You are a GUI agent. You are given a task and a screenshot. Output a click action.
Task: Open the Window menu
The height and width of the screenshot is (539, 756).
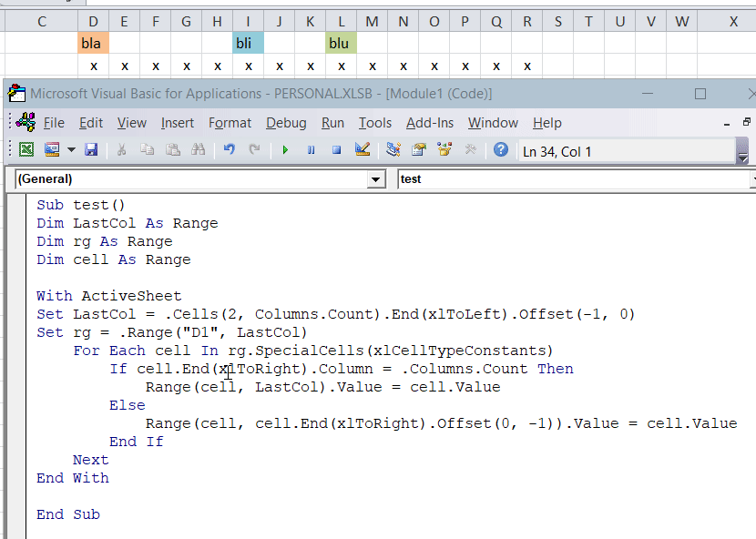tap(493, 123)
